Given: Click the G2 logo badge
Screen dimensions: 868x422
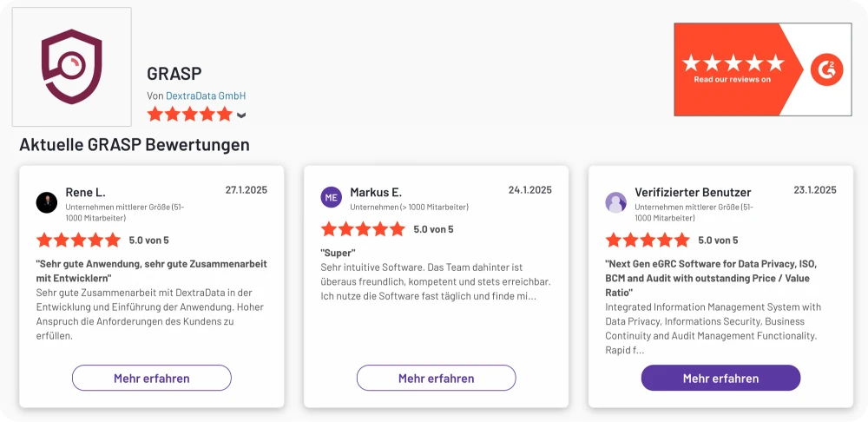Looking at the screenshot, I should (826, 69).
